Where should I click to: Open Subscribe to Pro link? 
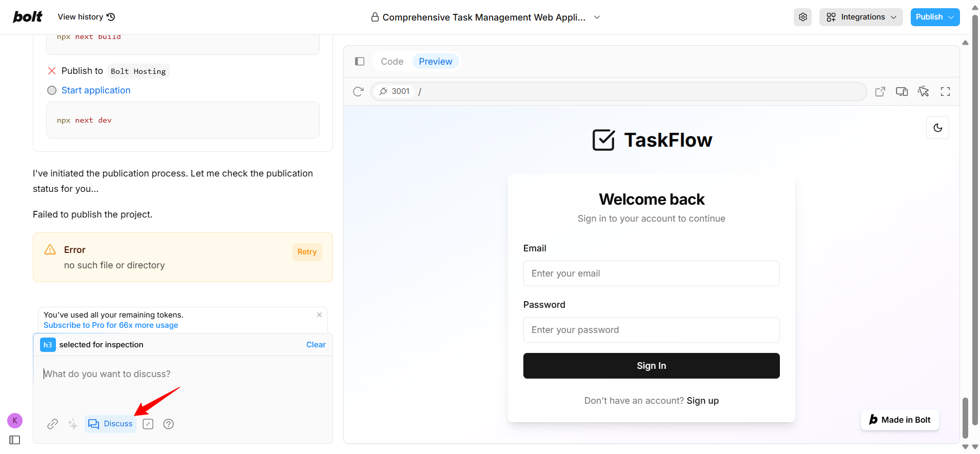pyautogui.click(x=111, y=325)
